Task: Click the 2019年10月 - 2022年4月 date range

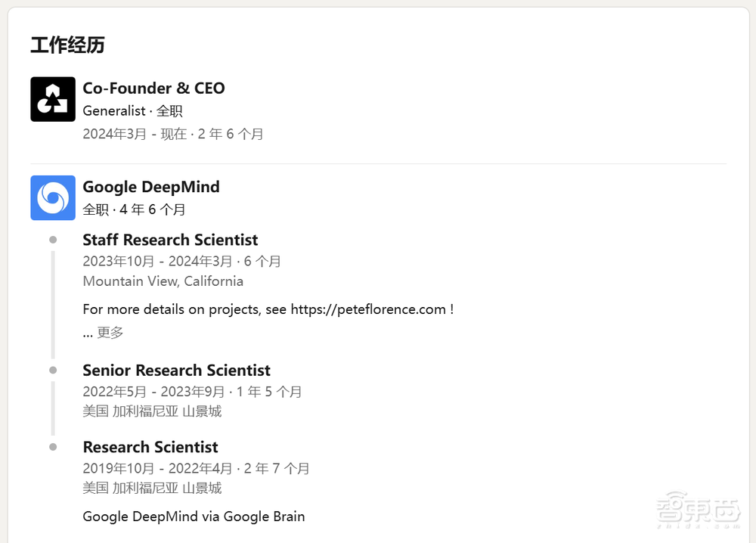Action: 157,468
